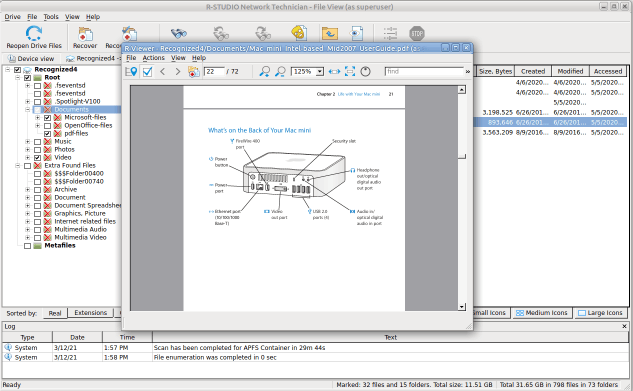Click the find search field
Screen dimensions: 633x391
click(424, 71)
